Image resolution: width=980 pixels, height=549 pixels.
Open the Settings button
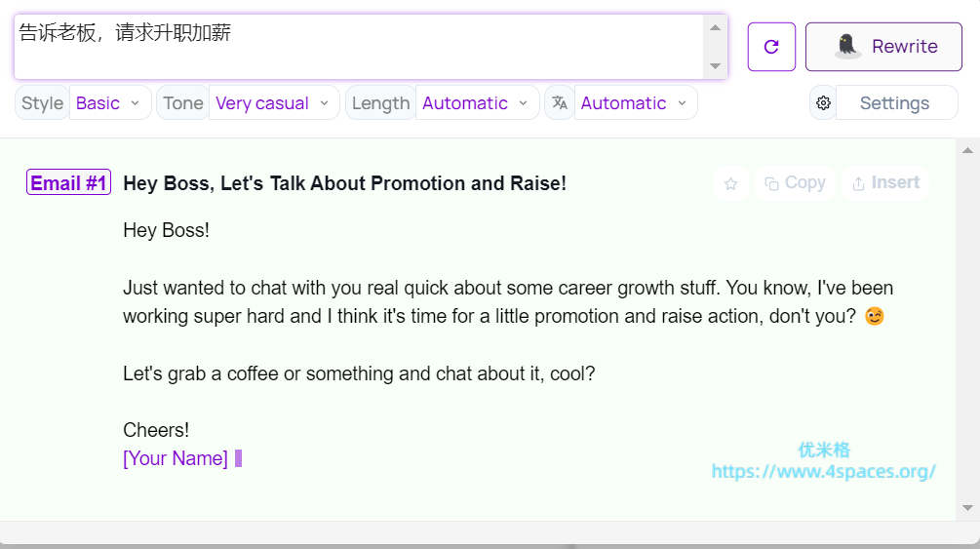click(x=894, y=102)
